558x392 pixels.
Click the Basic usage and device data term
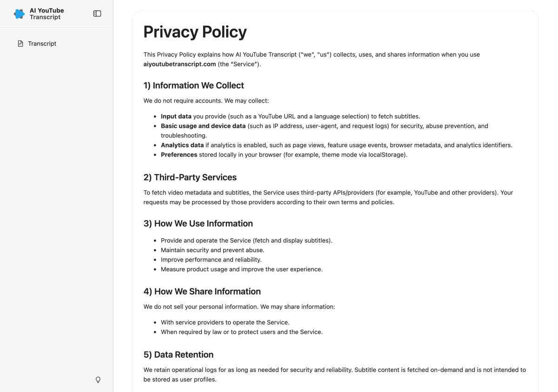203,126
